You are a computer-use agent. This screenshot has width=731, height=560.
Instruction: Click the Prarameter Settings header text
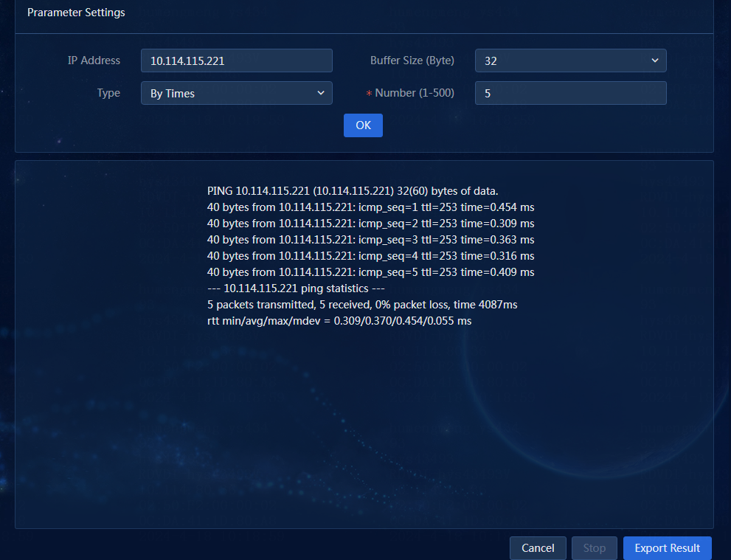pos(76,13)
